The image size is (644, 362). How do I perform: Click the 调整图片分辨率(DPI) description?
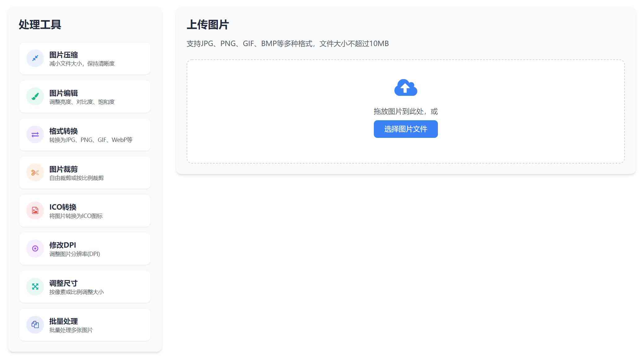[75, 254]
